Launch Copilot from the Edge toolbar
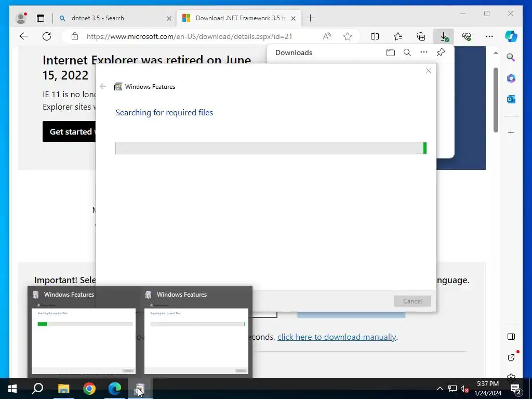 tap(511, 36)
